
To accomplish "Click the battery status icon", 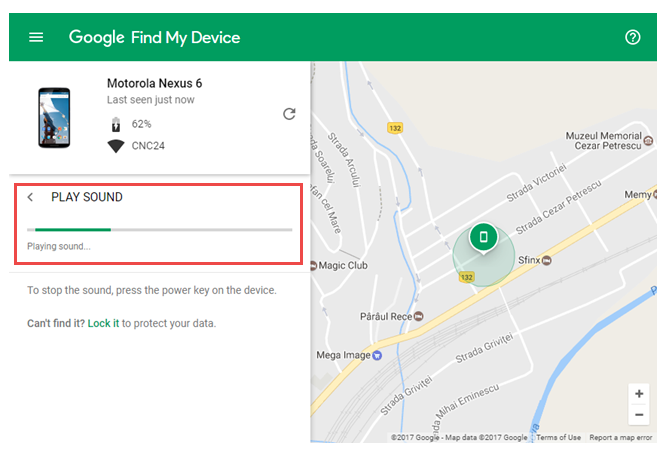I will pos(116,124).
